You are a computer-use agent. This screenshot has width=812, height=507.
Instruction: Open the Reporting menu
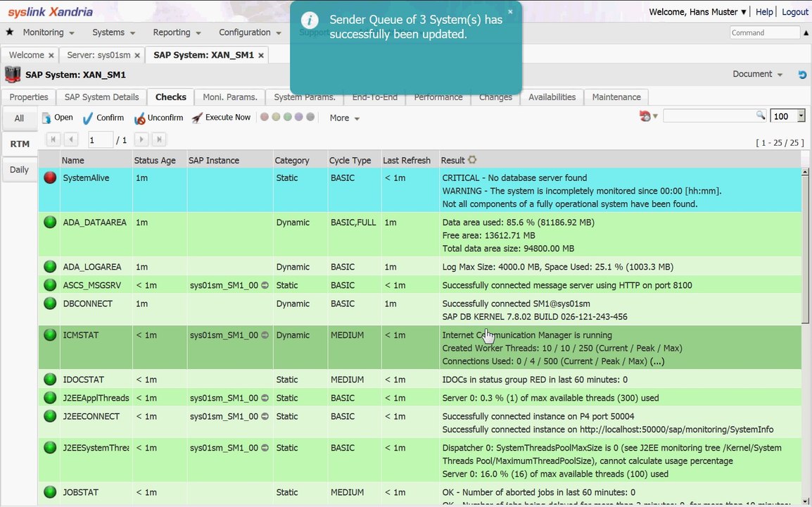pyautogui.click(x=177, y=32)
